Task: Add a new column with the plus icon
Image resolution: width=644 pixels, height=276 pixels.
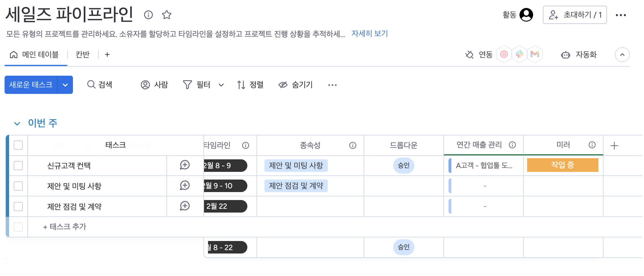Action: 614,146
